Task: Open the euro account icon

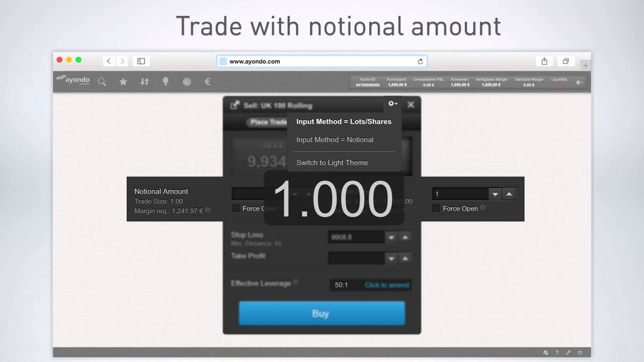Action: tap(207, 81)
